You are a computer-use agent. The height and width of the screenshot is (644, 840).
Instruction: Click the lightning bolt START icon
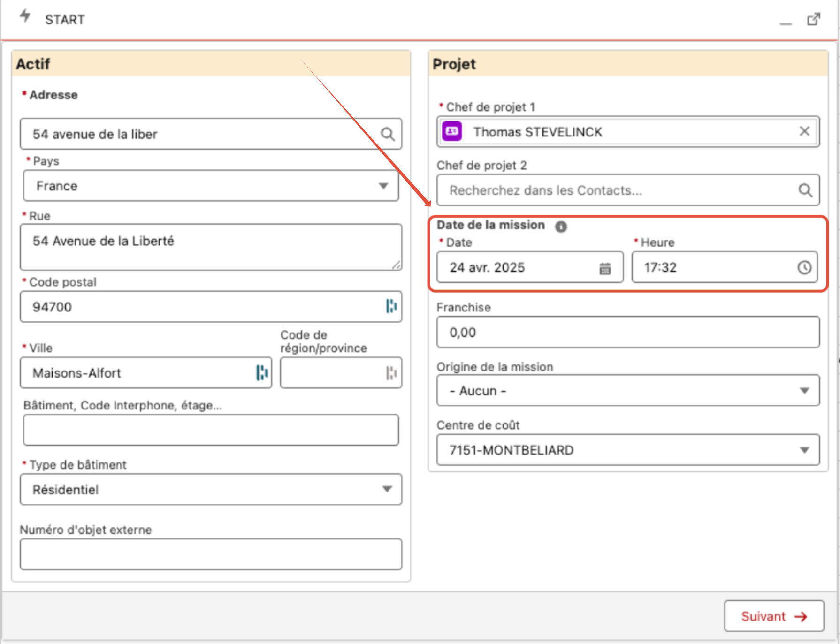[x=25, y=16]
